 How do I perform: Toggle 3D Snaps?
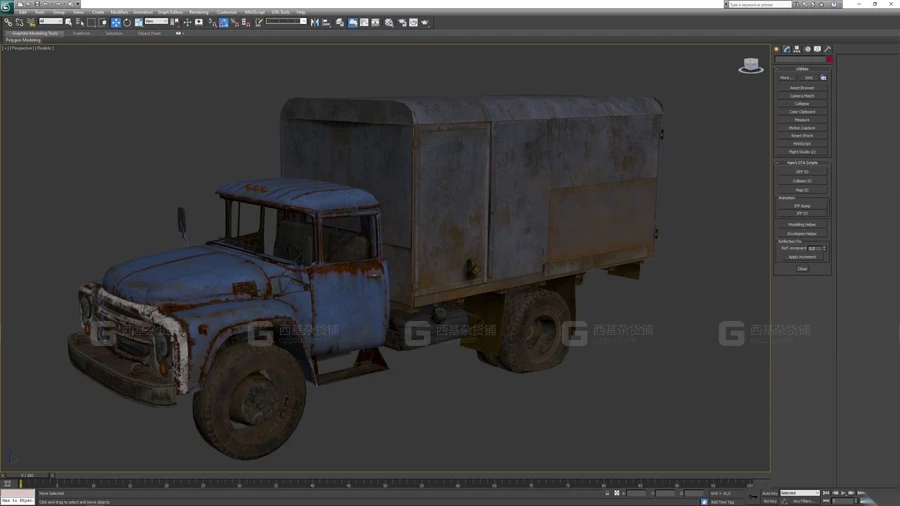[212, 22]
